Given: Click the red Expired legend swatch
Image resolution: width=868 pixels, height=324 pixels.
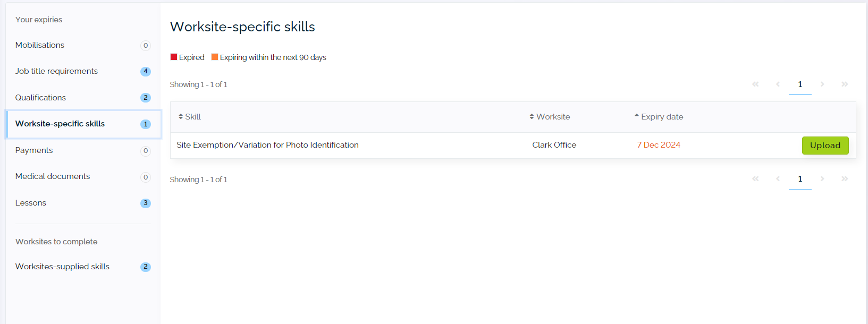Looking at the screenshot, I should 174,57.
